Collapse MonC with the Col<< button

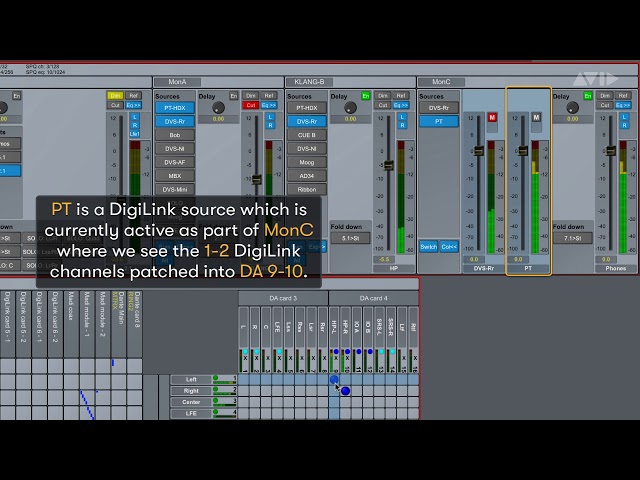(449, 247)
